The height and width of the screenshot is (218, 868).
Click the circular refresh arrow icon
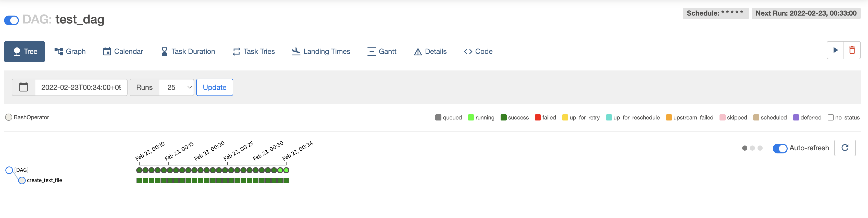click(x=845, y=148)
